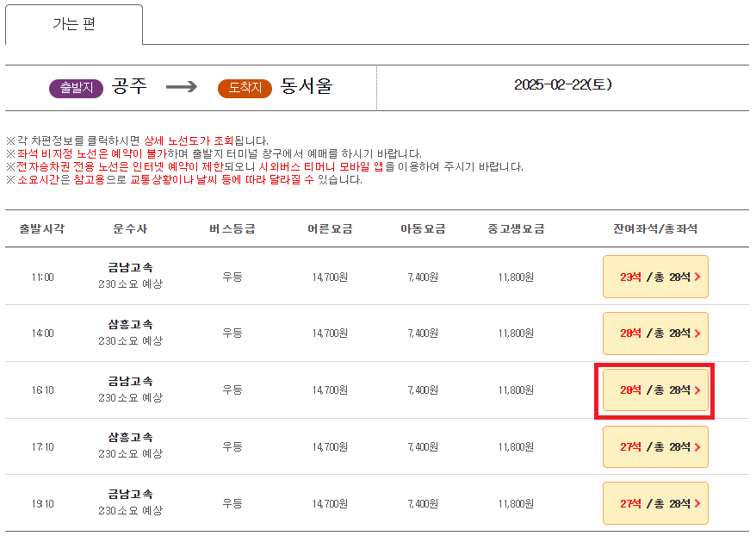756x536 pixels.
Task: Open the highlighted 16:10 seat availability button
Action: click(x=655, y=390)
